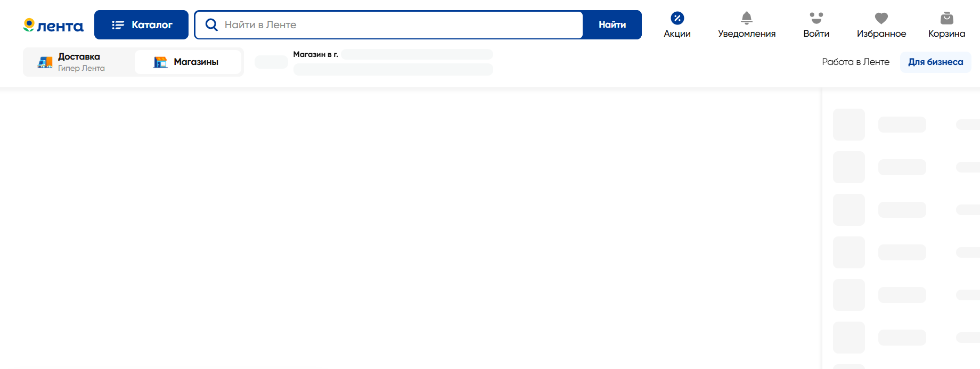The height and width of the screenshot is (369, 980).
Task: Click the magnifier icon in search box
Action: coord(211,24)
